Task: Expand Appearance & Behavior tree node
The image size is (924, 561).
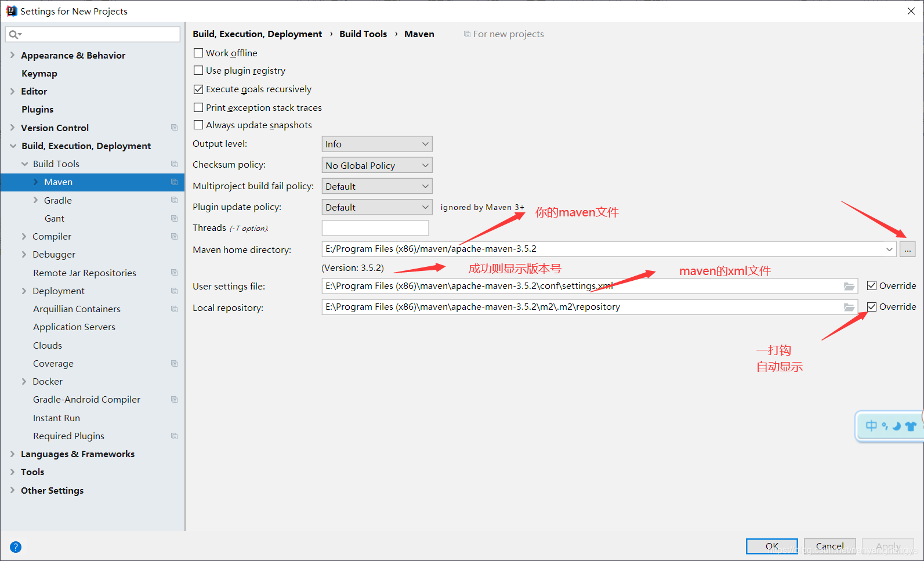Action: click(12, 55)
